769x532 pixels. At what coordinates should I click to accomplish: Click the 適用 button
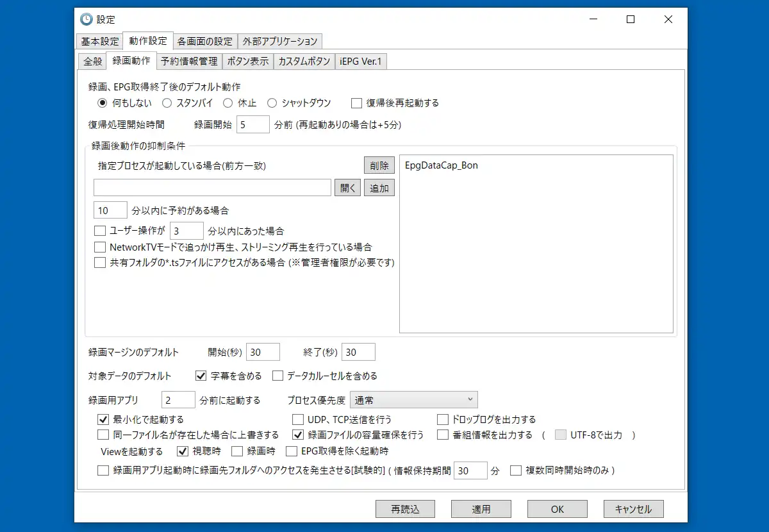[481, 509]
